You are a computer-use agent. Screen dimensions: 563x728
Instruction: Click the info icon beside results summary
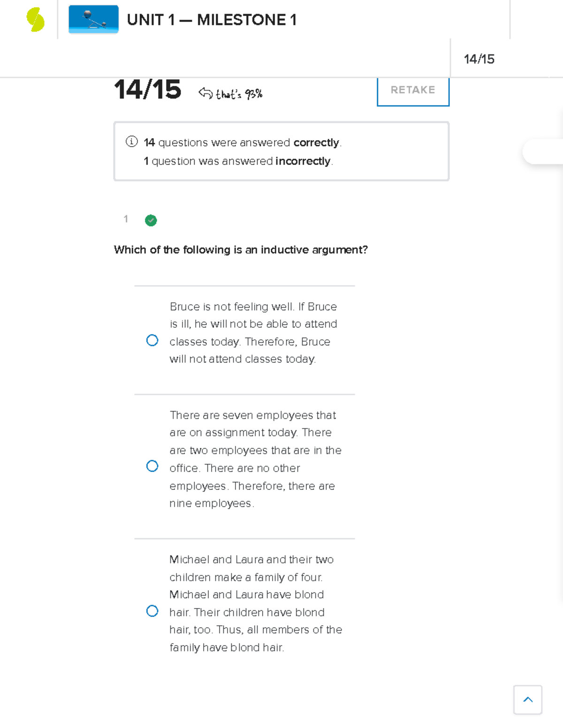pyautogui.click(x=131, y=142)
